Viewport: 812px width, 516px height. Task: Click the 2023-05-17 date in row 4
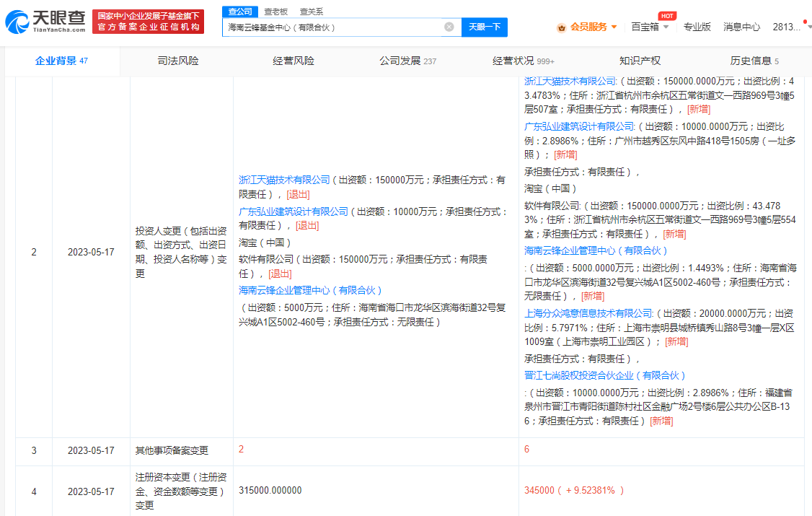[91, 491]
